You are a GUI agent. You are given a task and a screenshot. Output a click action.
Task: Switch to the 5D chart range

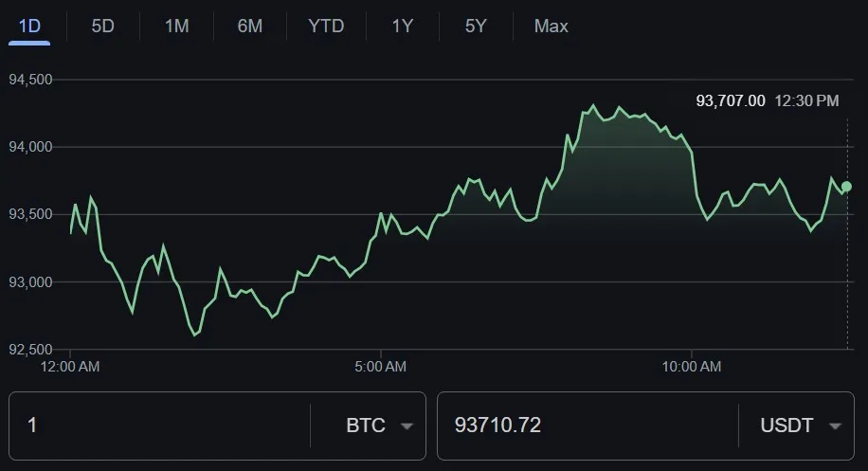pyautogui.click(x=102, y=26)
